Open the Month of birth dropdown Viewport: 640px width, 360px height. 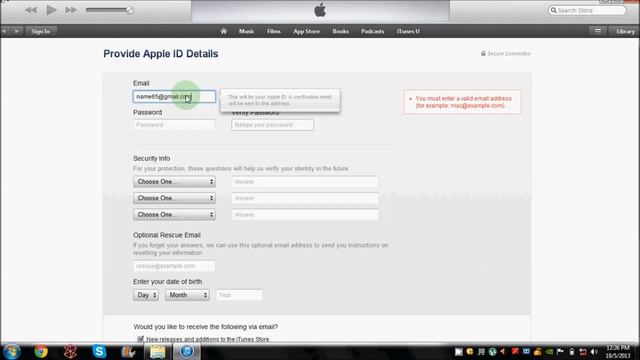point(187,295)
